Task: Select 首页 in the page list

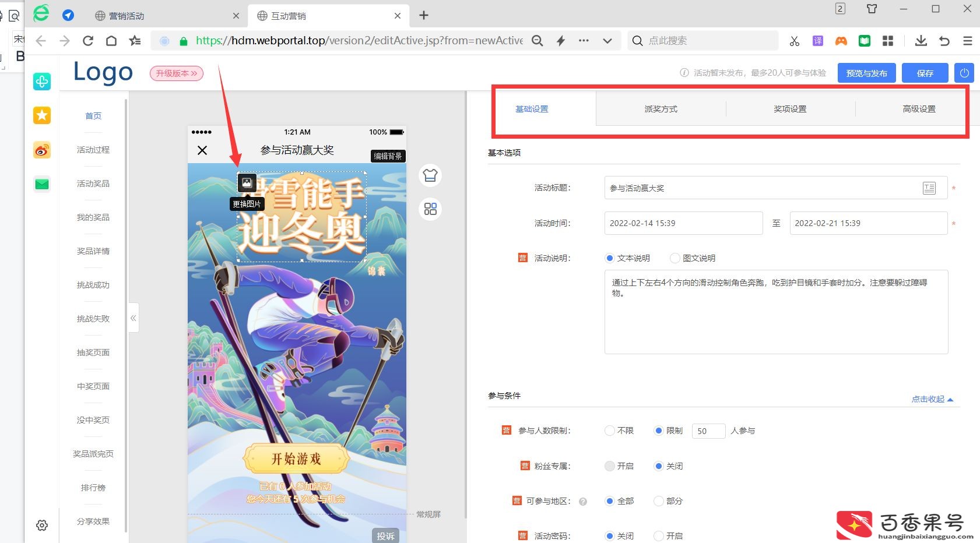Action: tap(93, 116)
